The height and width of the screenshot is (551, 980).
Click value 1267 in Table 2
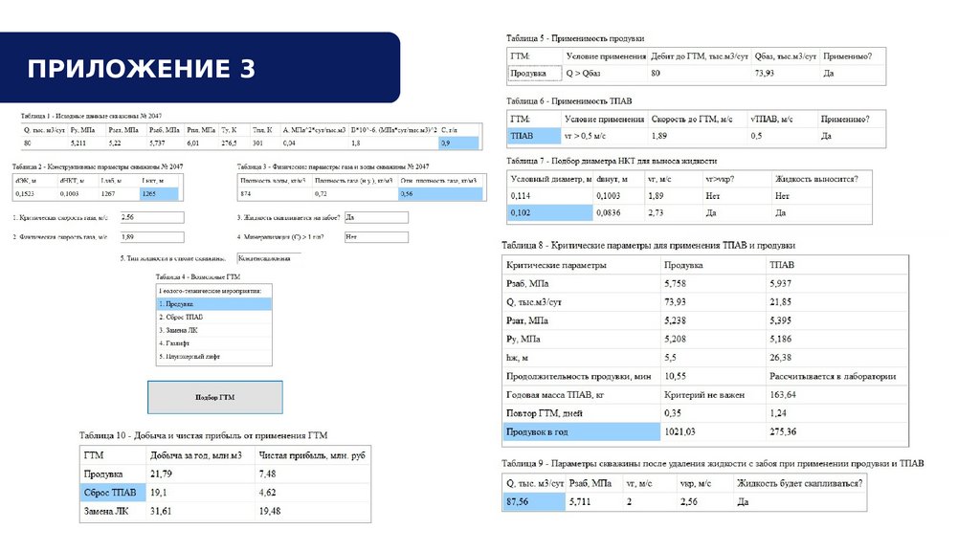(x=108, y=193)
